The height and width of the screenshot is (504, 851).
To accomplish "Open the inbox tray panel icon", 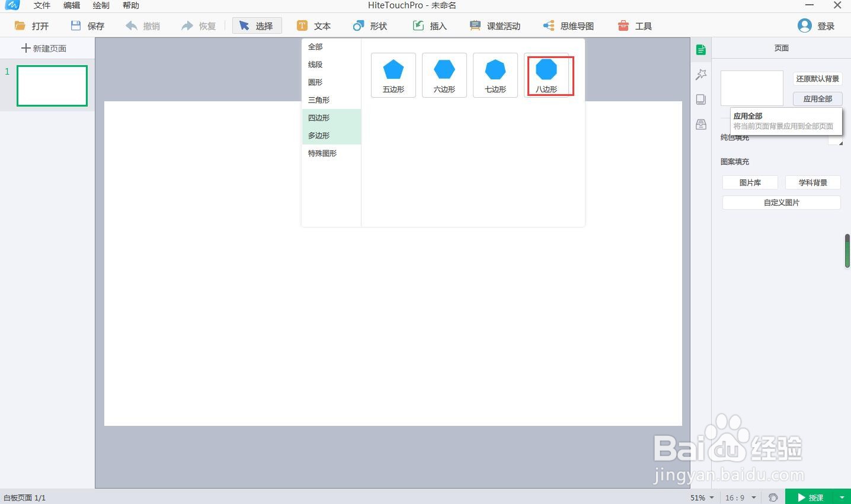I will 701,124.
